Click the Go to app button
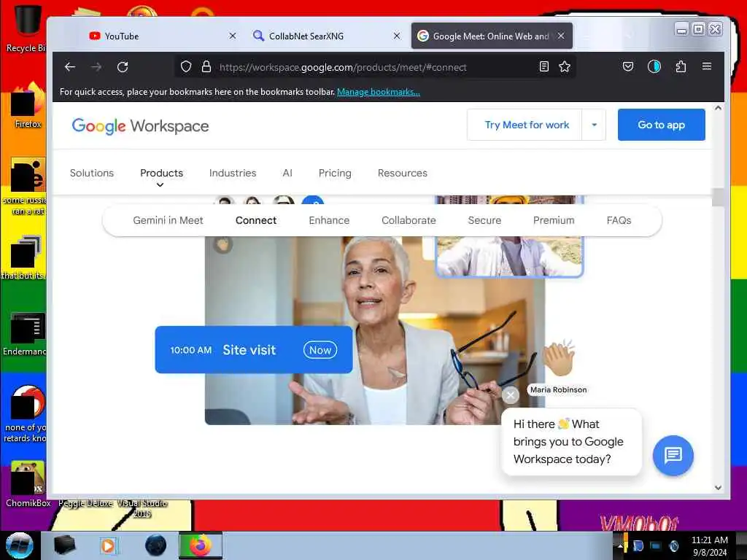Screen dimensions: 747x560 [661, 125]
